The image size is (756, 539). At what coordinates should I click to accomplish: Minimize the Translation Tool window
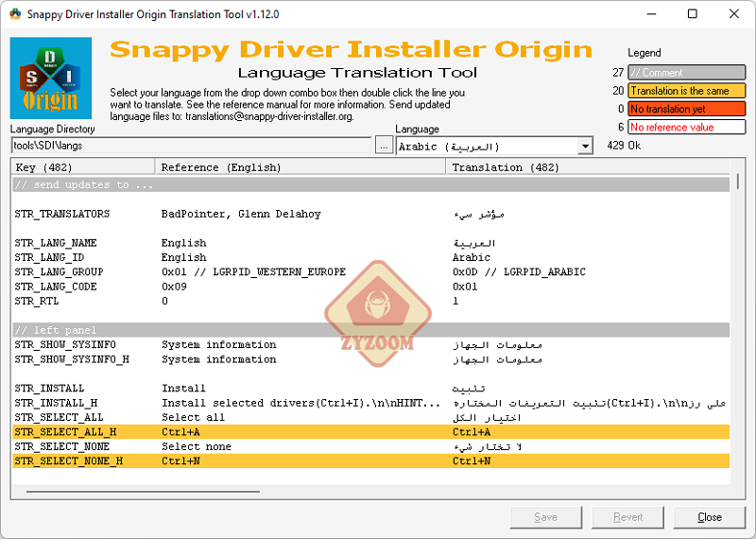point(651,14)
